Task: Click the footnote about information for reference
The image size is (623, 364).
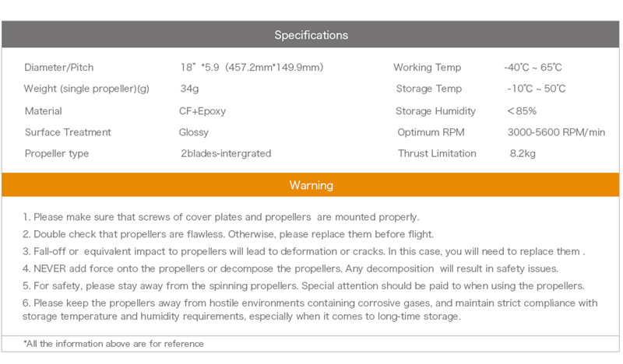Action: [114, 344]
